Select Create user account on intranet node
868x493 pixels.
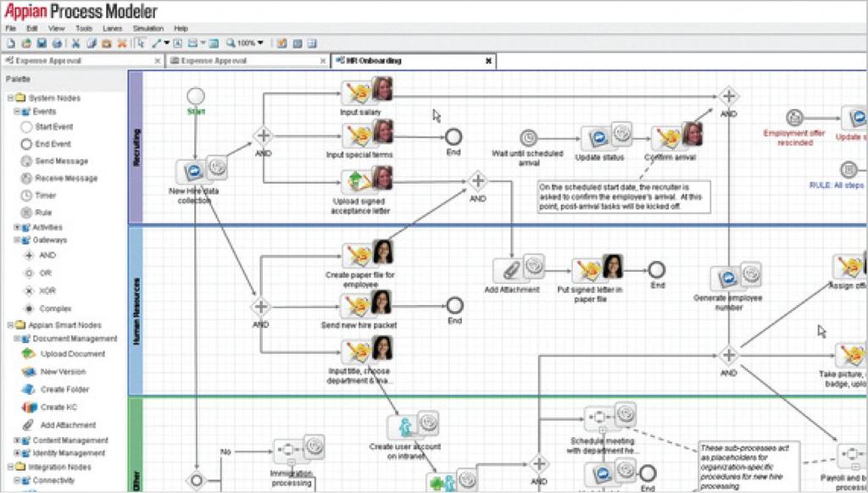(413, 425)
